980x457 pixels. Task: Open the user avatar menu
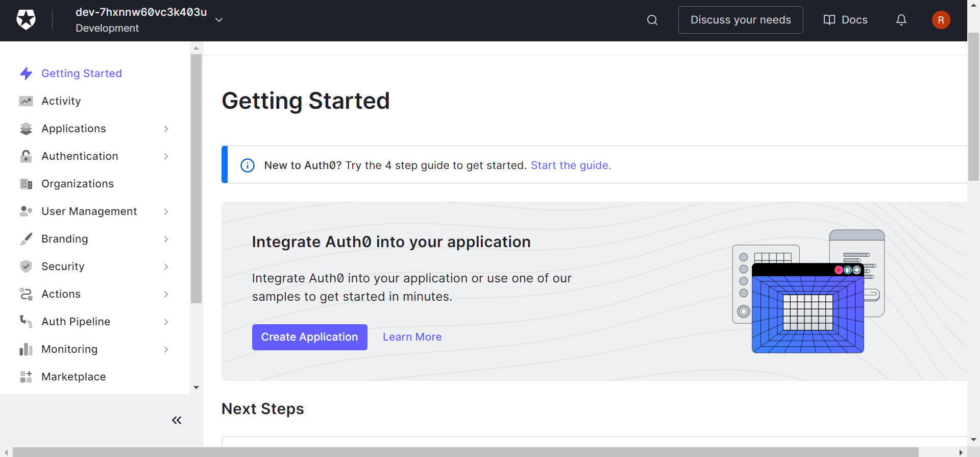click(940, 20)
